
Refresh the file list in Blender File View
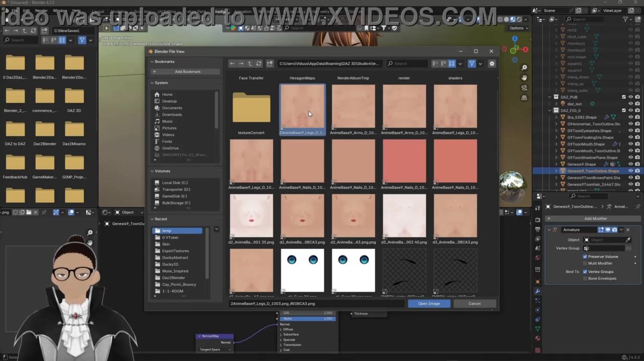click(x=259, y=63)
